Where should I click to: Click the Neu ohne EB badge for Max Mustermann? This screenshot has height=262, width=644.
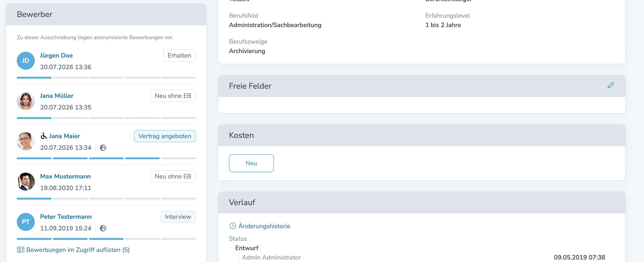[x=173, y=176]
